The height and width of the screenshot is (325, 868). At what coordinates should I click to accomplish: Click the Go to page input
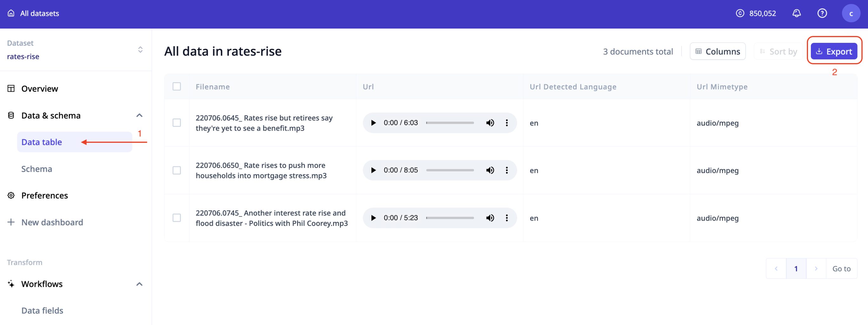[841, 269]
